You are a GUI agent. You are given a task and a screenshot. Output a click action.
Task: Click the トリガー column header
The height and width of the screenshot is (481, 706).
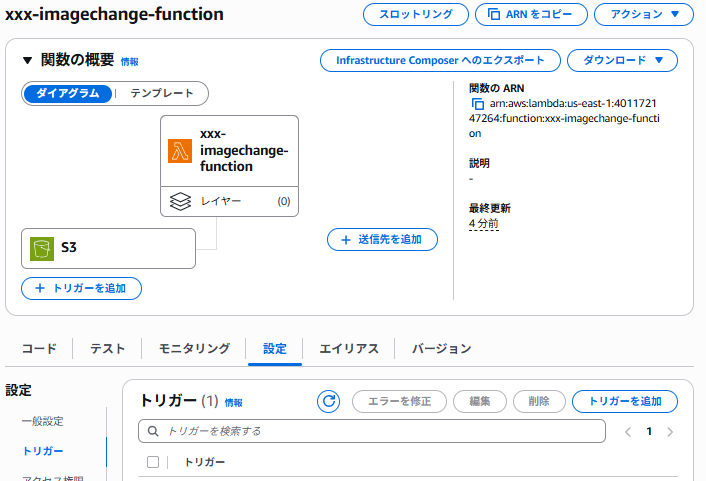[x=205, y=462]
